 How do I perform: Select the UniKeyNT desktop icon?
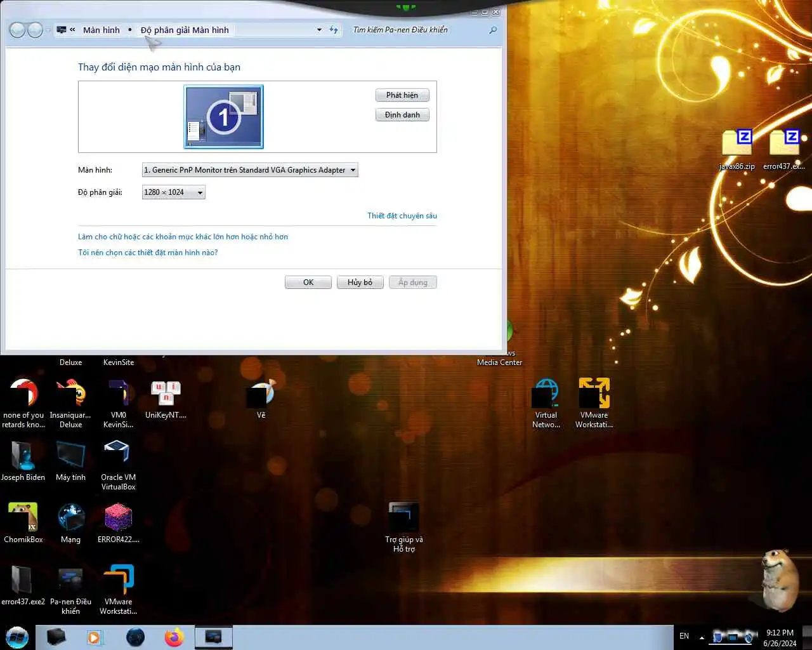tap(166, 399)
